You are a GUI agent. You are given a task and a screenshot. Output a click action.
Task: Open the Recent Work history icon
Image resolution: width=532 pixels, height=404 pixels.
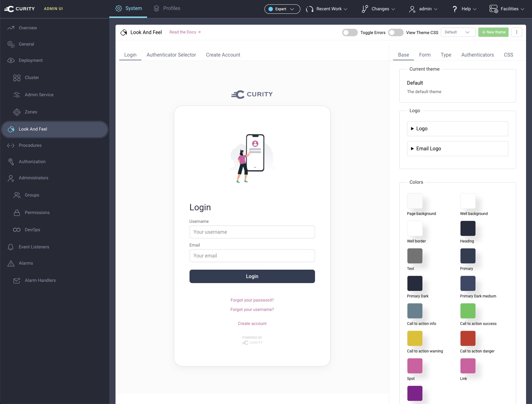point(309,9)
